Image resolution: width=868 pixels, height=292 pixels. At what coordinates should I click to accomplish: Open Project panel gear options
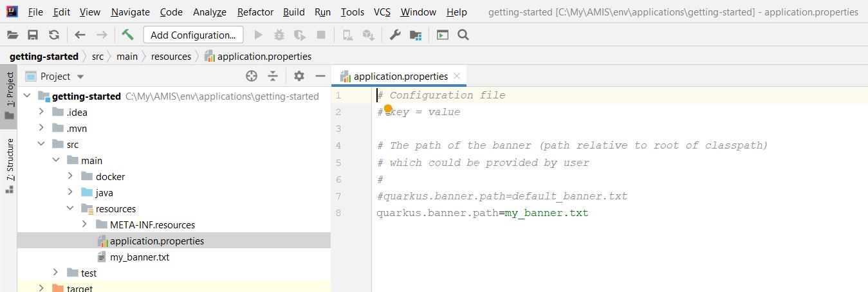click(x=299, y=76)
